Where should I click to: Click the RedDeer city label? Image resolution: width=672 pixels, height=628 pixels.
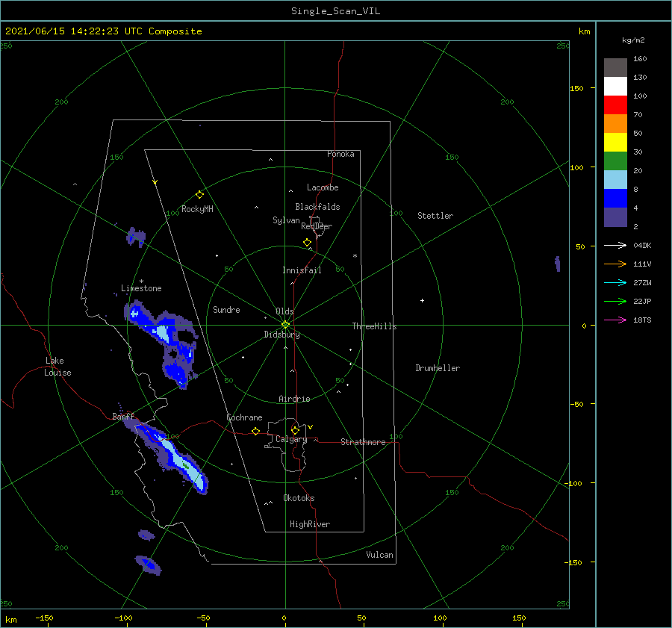click(x=317, y=226)
